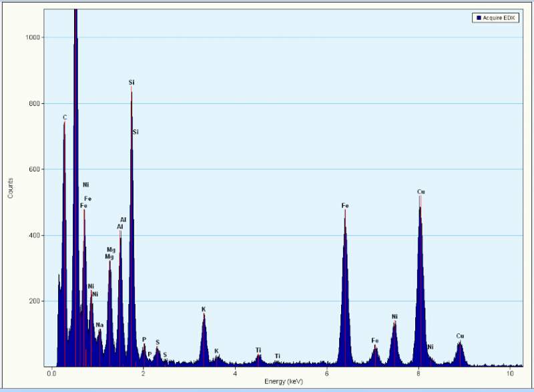The width and height of the screenshot is (534, 392).
Task: Select the 600 tick on the Counts axis
Action: tap(34, 169)
